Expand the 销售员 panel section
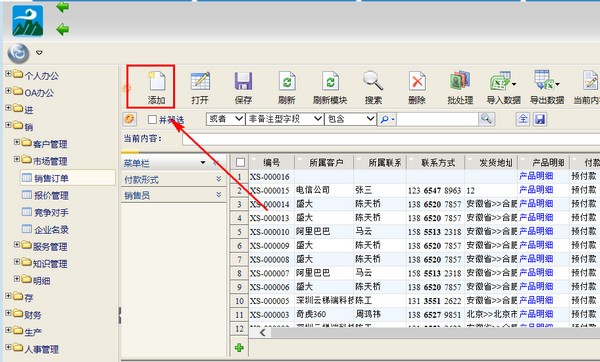 (x=218, y=195)
